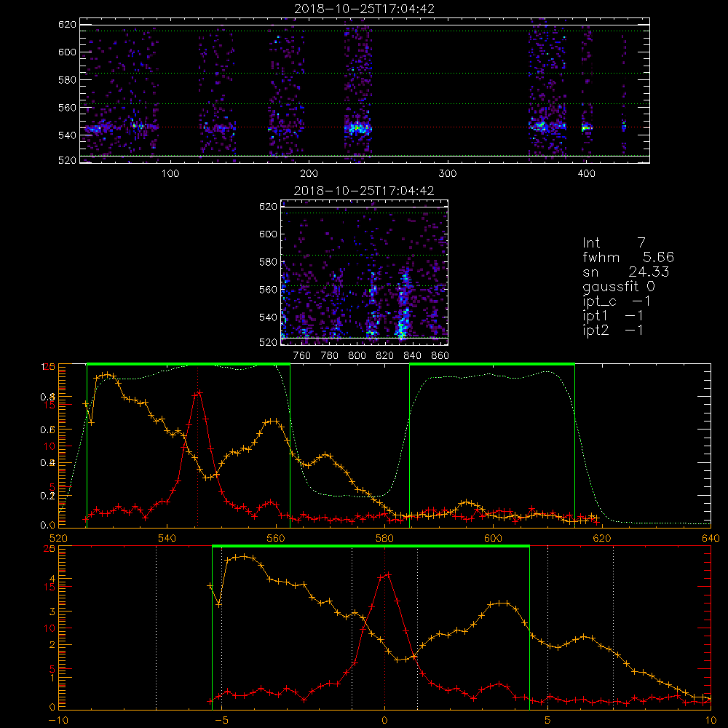Screen dimensions: 728x728
Task: Click the timestamp title above the small spectrogram
Action: coord(364,191)
